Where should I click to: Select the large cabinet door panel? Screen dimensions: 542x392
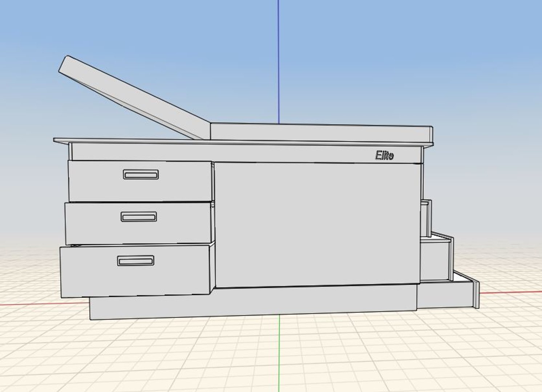click(x=318, y=225)
